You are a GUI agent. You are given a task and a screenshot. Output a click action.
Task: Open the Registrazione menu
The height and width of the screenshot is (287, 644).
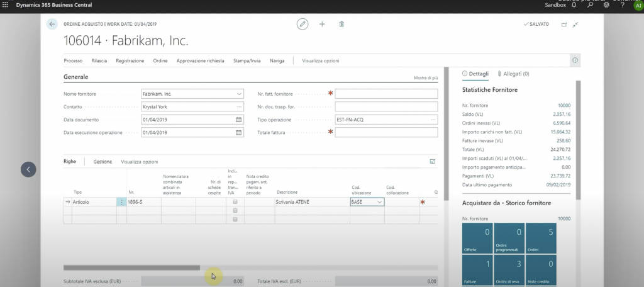[130, 60]
